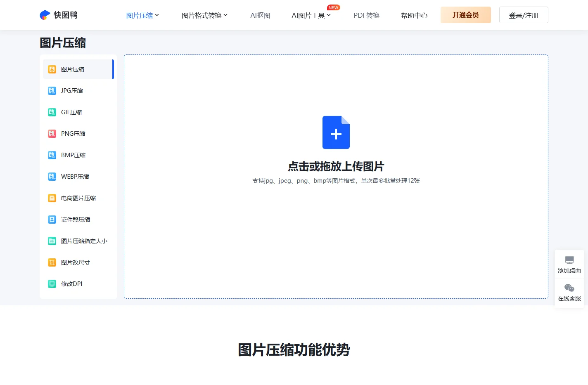Click the 在线客服 WeChat icon
This screenshot has height=385, width=588.
pos(569,288)
